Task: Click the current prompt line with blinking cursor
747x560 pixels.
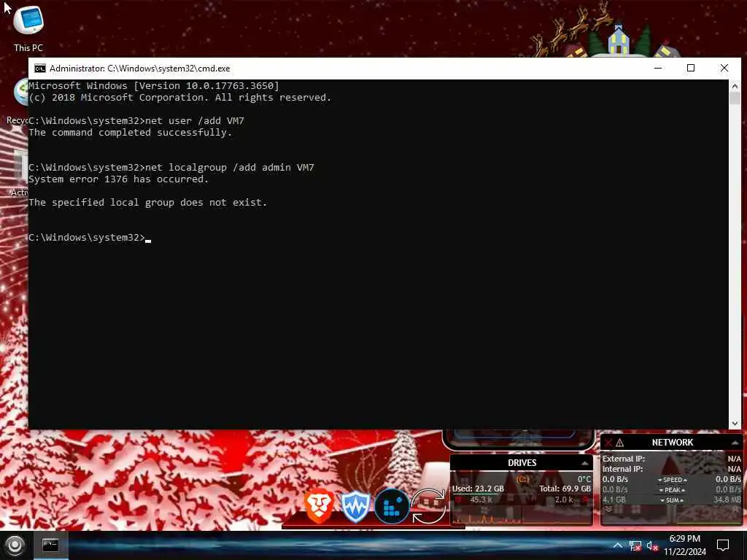Action: 90,238
